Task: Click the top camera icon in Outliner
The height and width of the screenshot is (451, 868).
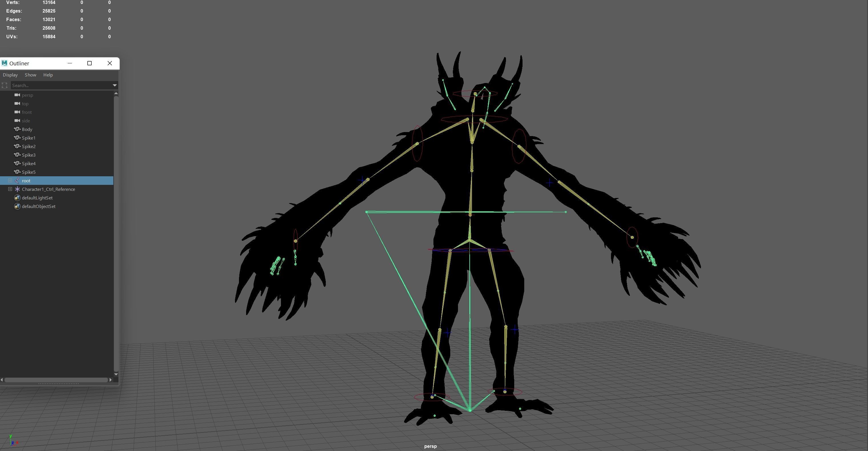Action: 17,104
